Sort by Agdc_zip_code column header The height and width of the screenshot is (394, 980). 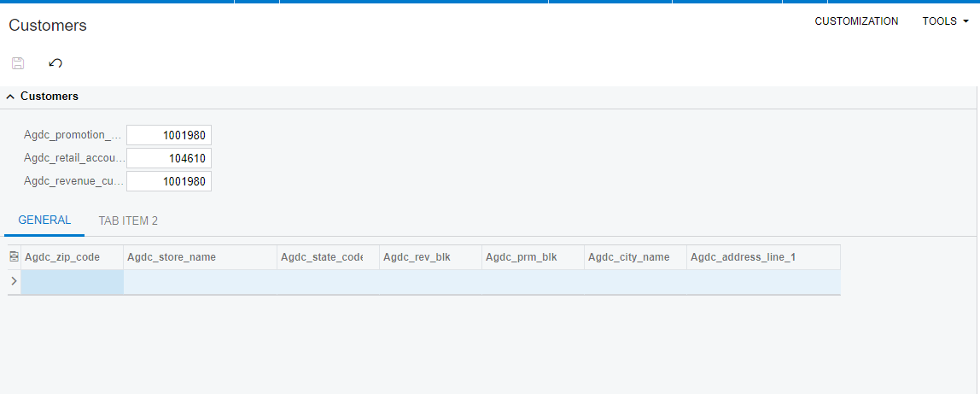(72, 257)
